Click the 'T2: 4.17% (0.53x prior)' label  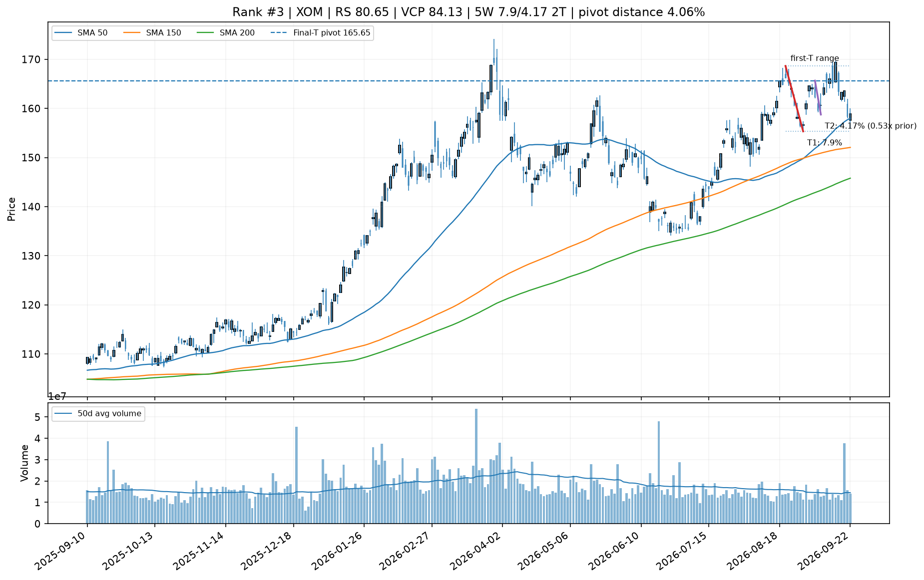pyautogui.click(x=871, y=126)
